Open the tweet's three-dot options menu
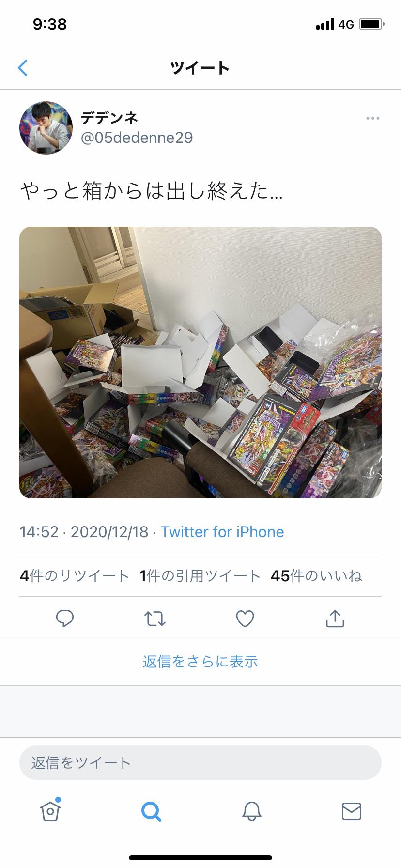The width and height of the screenshot is (401, 868). [372, 118]
